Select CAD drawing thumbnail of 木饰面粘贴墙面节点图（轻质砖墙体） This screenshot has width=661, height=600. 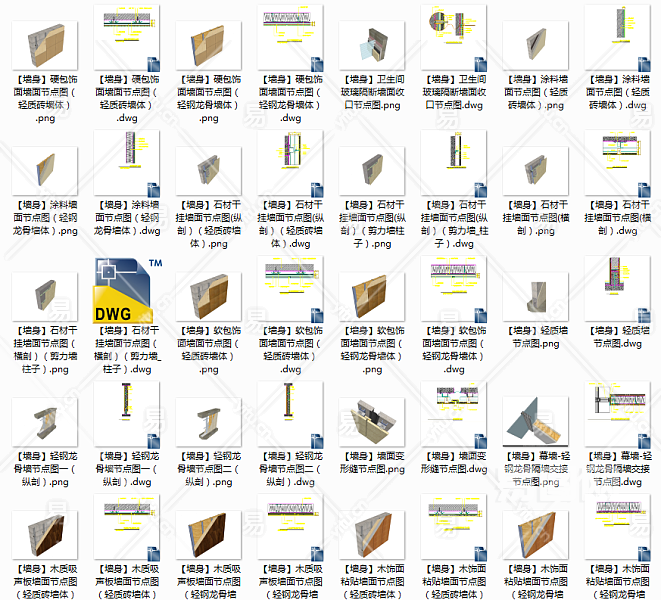(x=454, y=527)
